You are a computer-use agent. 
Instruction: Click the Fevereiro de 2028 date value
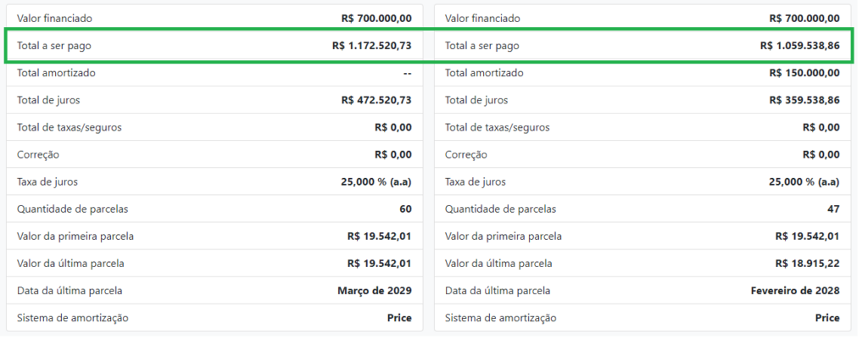(795, 291)
